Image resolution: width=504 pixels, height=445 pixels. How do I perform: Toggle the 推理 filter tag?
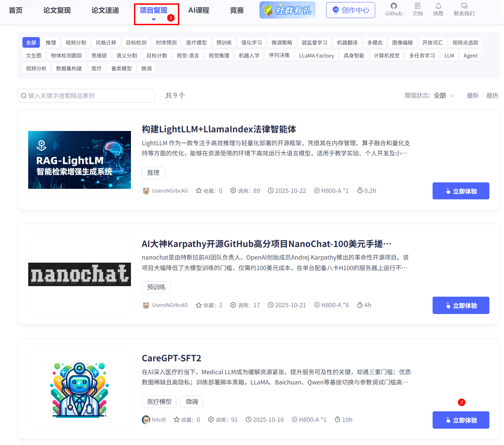point(51,42)
